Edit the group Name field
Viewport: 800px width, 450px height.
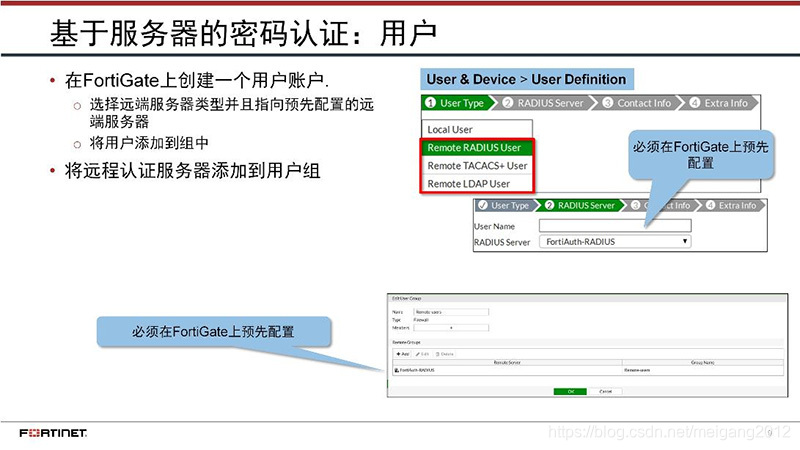click(451, 312)
